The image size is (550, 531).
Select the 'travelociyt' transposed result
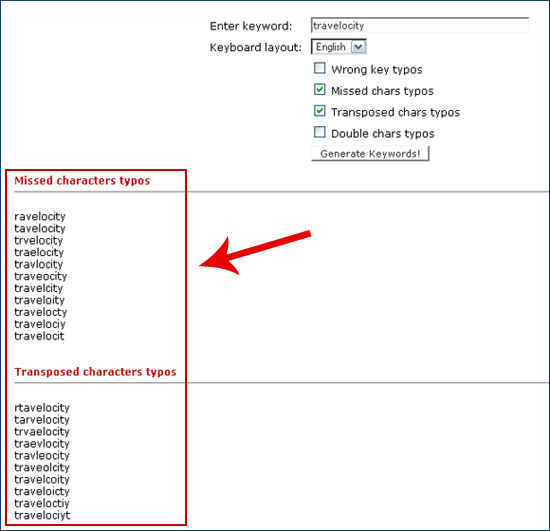[x=42, y=515]
